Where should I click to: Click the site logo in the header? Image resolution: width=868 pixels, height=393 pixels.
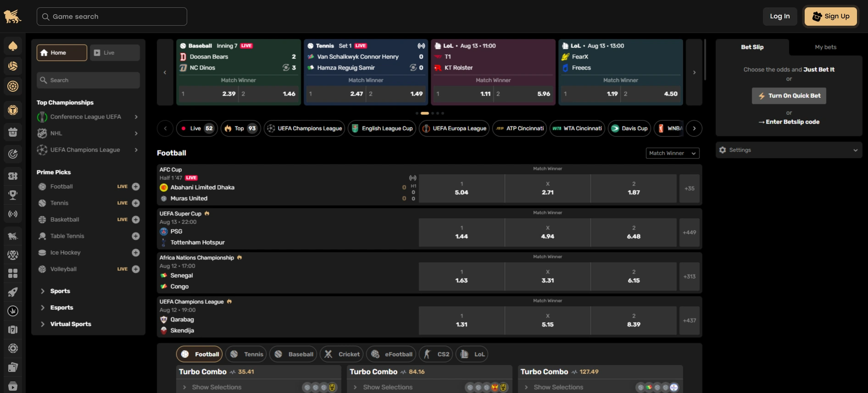pos(12,17)
